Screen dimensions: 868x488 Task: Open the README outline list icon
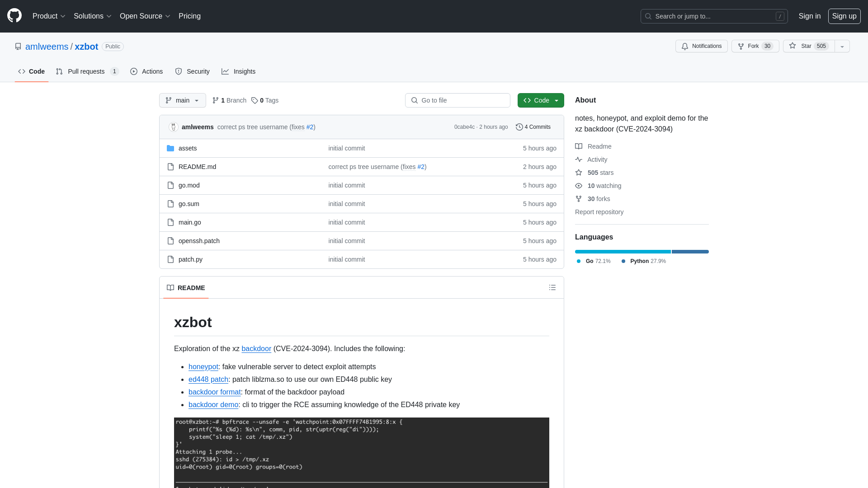(x=552, y=287)
